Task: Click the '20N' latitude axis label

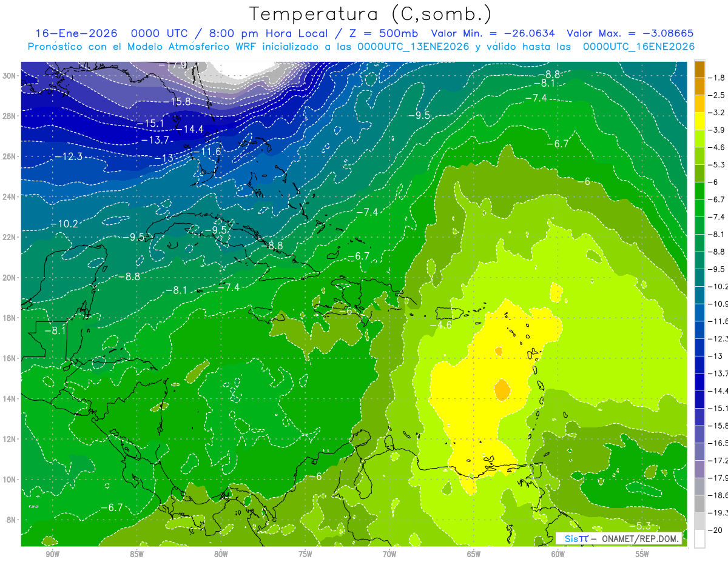Action: pos(10,278)
